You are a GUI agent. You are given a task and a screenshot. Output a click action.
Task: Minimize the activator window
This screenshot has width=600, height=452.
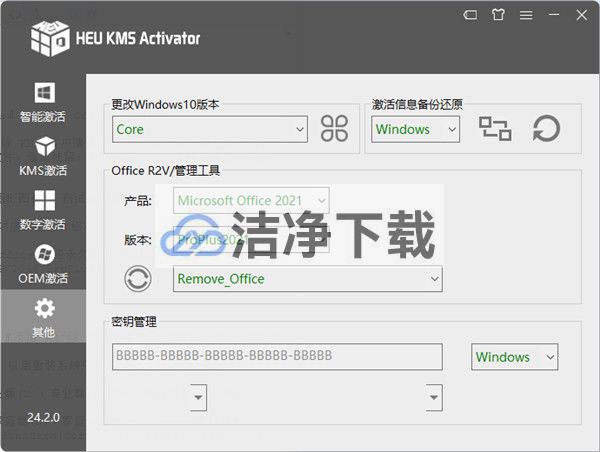[554, 15]
